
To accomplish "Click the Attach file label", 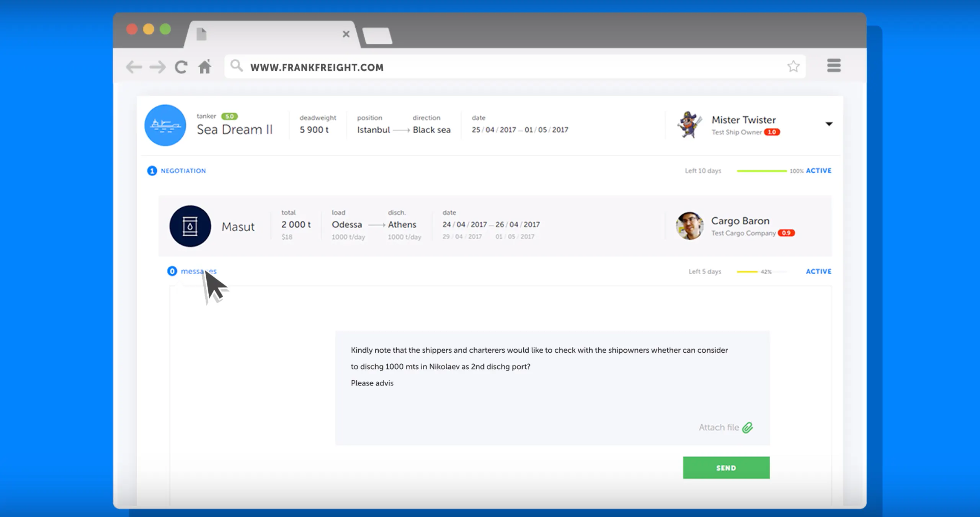I will point(719,427).
